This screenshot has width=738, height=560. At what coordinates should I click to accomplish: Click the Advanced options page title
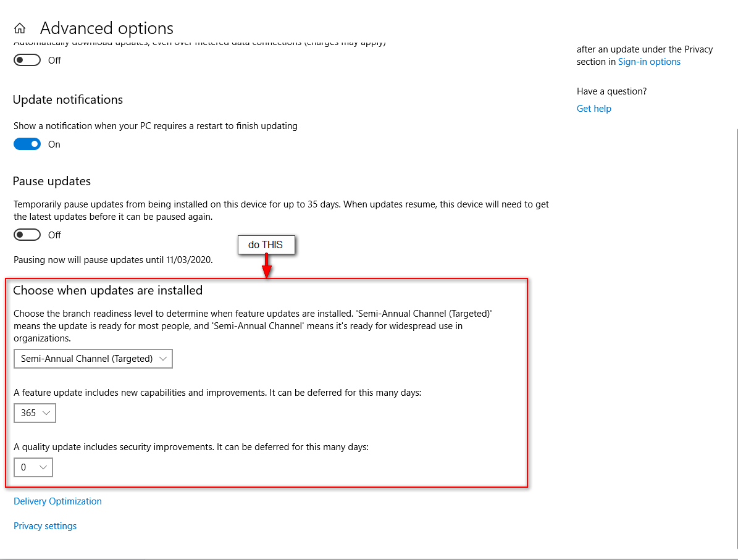107,28
